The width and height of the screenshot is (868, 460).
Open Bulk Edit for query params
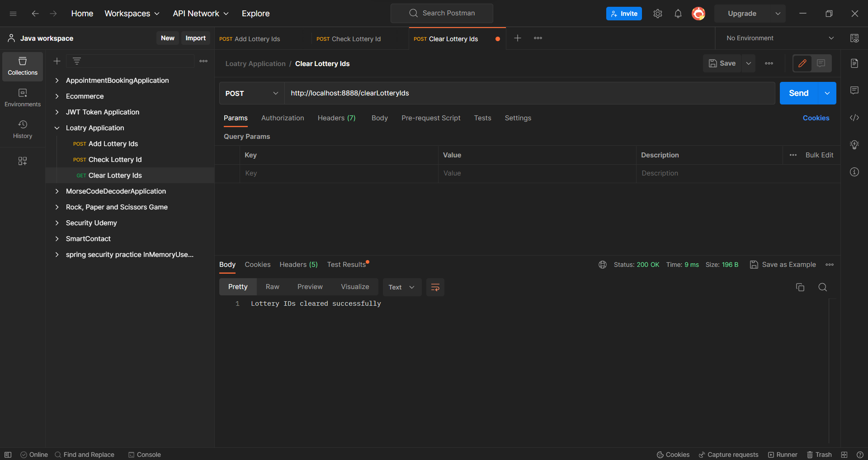(x=820, y=155)
